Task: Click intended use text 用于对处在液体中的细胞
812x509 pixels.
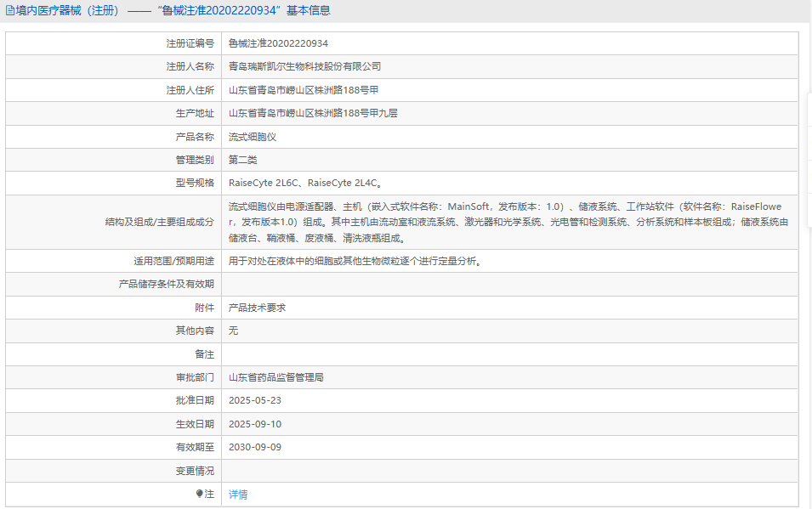Action: pos(355,261)
